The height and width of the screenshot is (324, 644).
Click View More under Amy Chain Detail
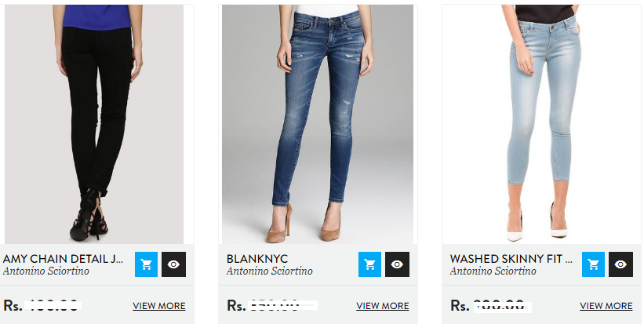[159, 306]
